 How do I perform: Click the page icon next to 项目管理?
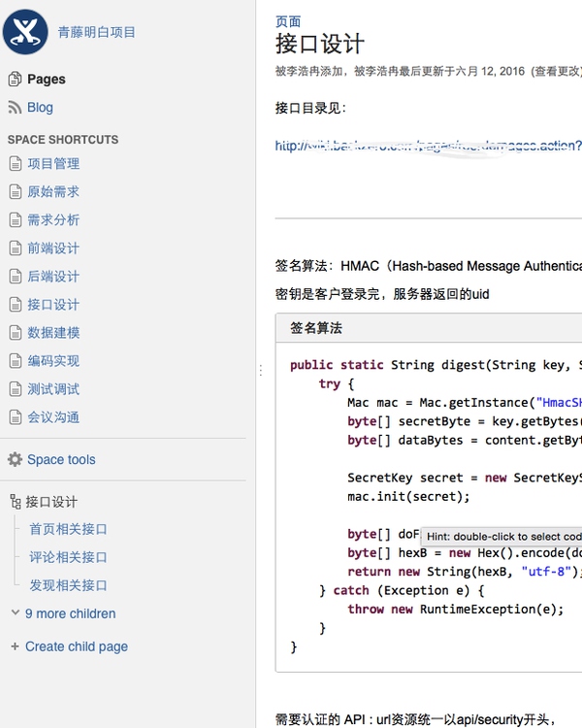pyautogui.click(x=16, y=163)
